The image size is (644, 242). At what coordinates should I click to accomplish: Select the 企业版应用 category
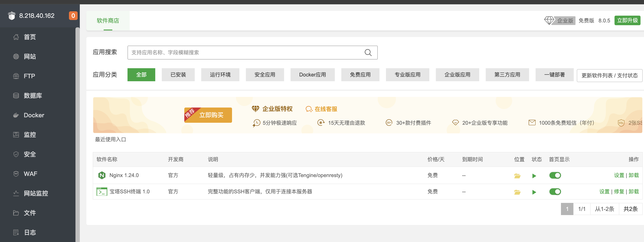(x=458, y=75)
